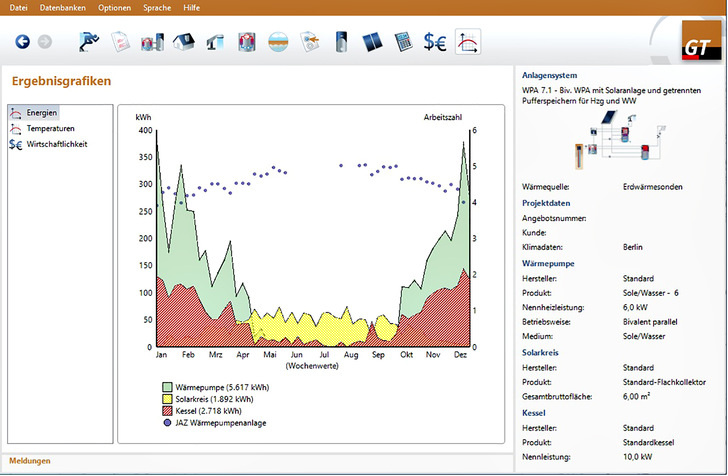Image resolution: width=728 pixels, height=476 pixels.
Task: Select Temperaturen in the results list
Action: [49, 129]
